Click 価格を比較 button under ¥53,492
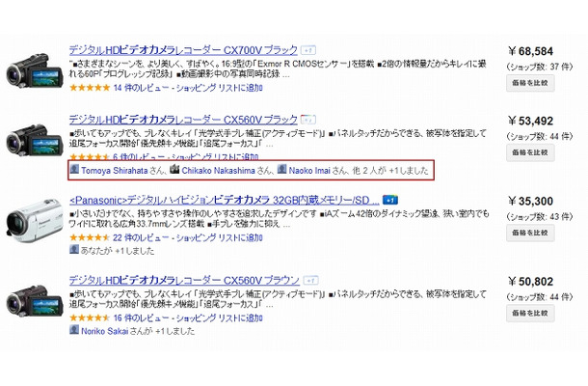588x386 pixels. coord(530,152)
